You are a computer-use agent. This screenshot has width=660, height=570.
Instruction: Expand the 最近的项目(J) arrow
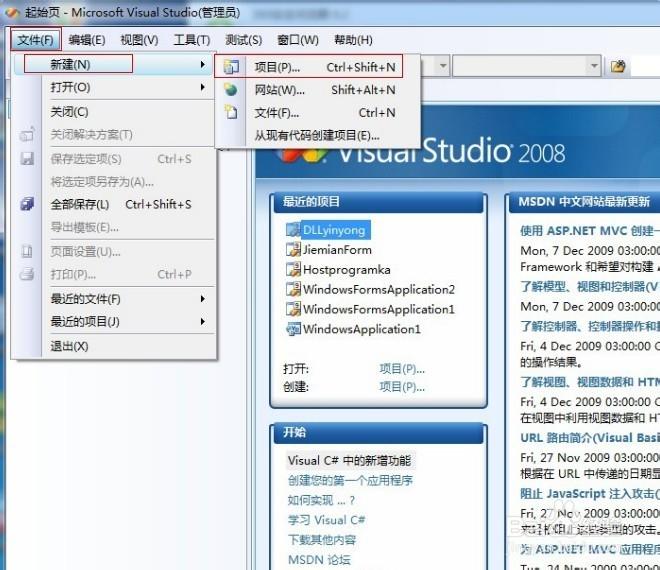click(203, 322)
